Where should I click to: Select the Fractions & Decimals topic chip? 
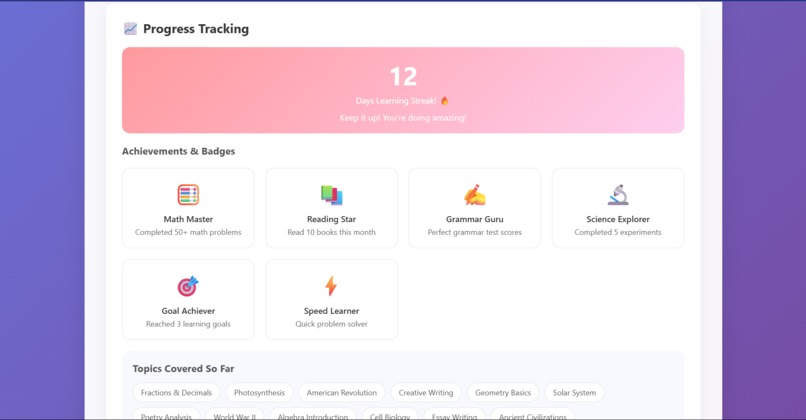pos(176,393)
